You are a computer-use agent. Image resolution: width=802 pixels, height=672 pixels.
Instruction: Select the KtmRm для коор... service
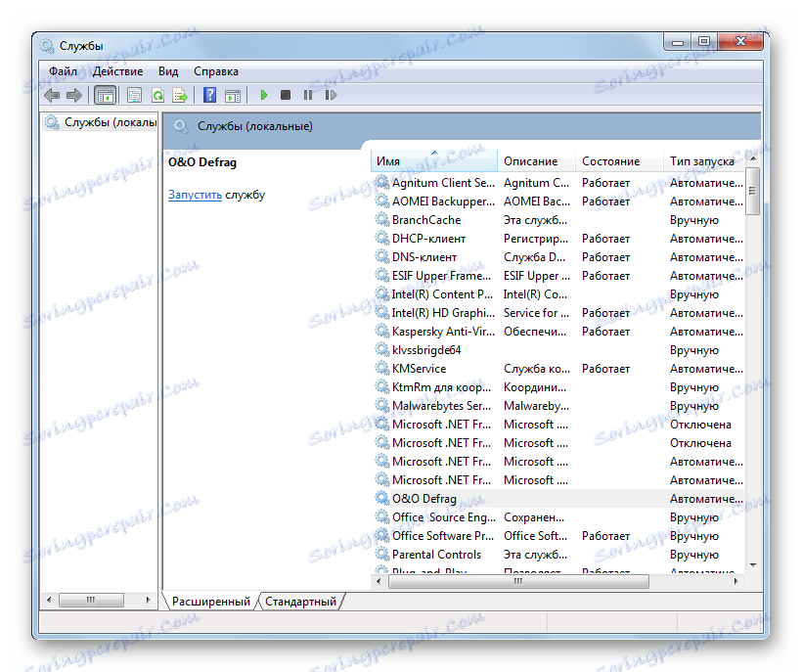click(558, 386)
